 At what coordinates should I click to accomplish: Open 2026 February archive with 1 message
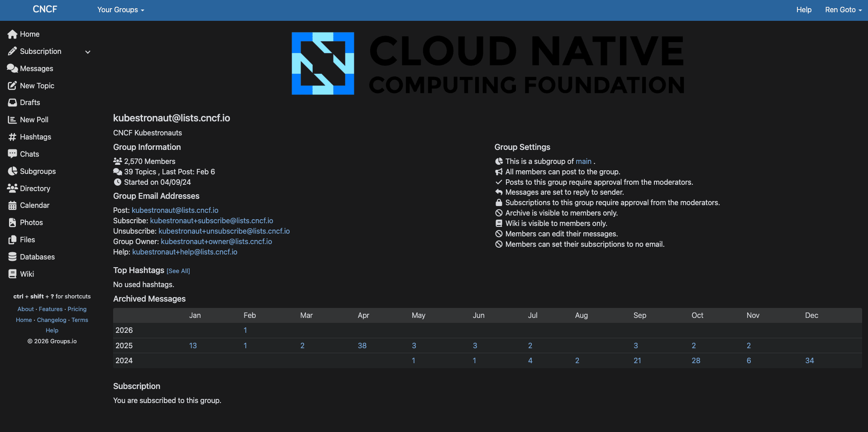tap(245, 330)
